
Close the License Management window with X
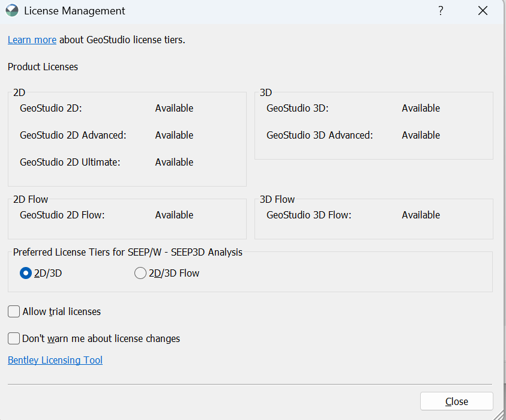pos(483,11)
